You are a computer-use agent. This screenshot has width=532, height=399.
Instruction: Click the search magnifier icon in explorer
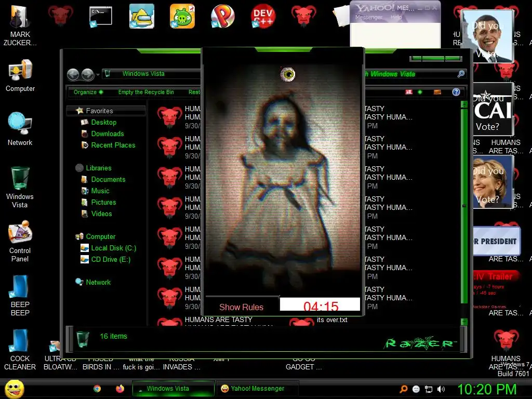(x=461, y=74)
